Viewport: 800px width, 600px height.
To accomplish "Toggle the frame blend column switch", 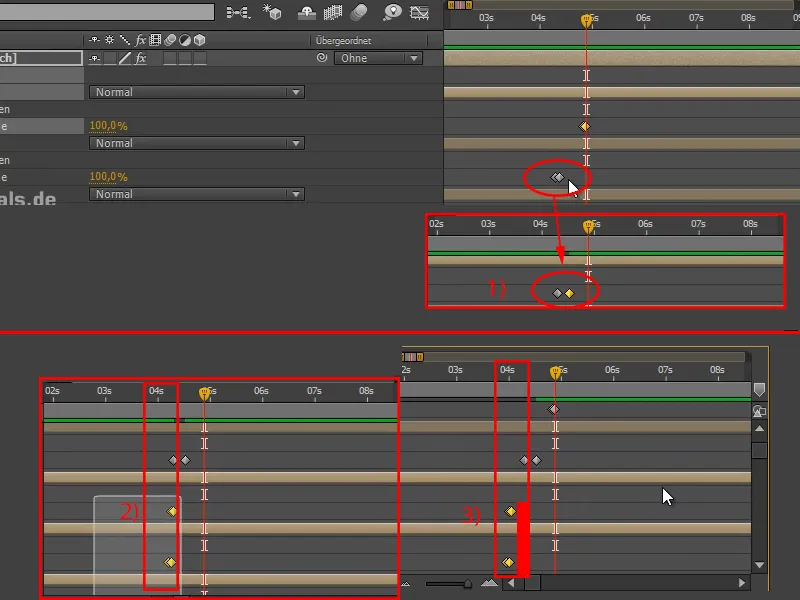I will click(x=155, y=39).
